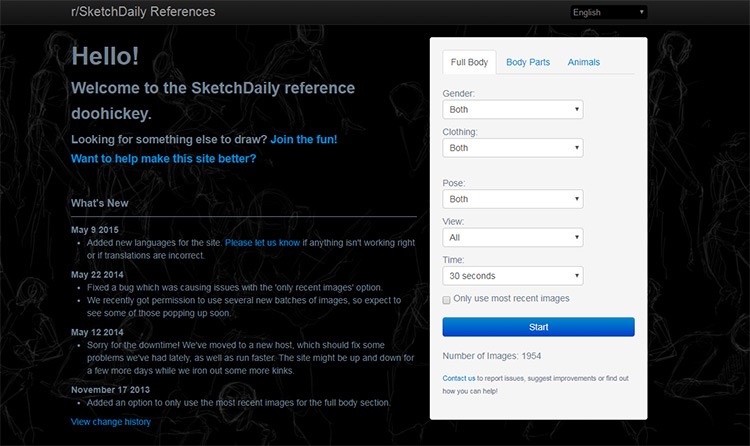Click the May 22 2014 date entry

[x=97, y=275]
